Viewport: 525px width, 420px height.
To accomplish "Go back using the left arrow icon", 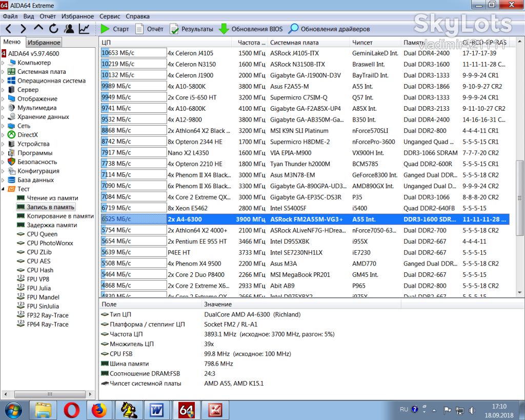I will 8,29.
